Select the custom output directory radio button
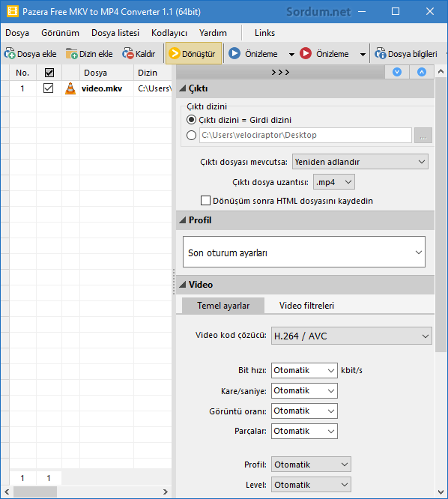448x499 pixels. click(x=191, y=136)
